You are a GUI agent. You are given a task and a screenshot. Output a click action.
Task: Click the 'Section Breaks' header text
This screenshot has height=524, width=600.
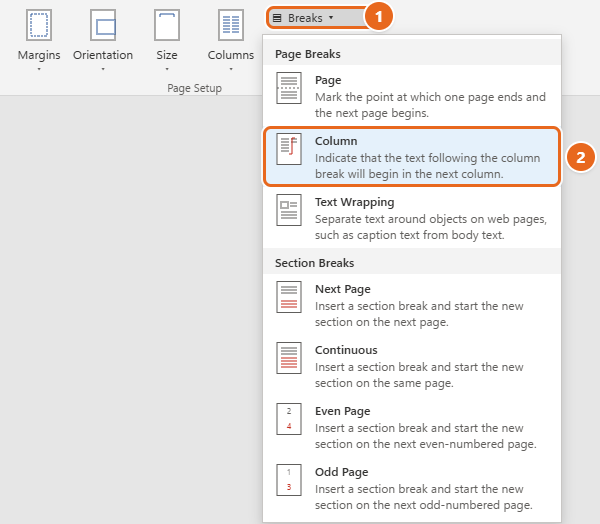click(315, 263)
